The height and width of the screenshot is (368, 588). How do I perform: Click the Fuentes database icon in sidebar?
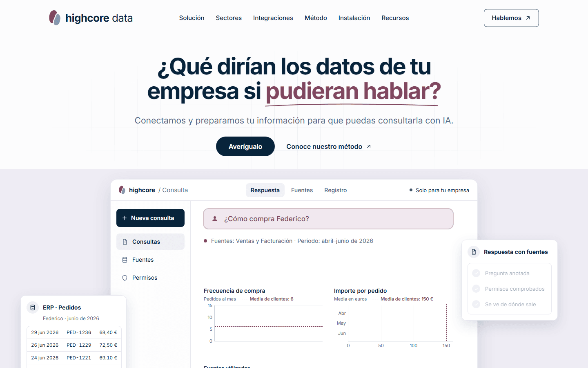pyautogui.click(x=125, y=260)
